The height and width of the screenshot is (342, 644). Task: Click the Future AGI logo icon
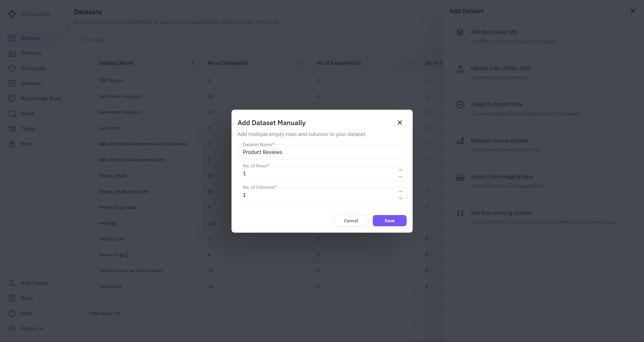tap(12, 14)
